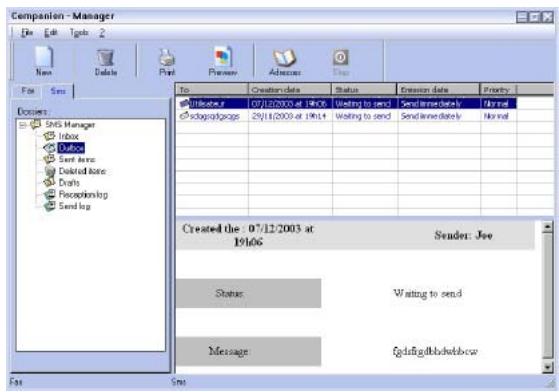The width and height of the screenshot is (559, 392).
Task: Sort by the Priority column header
Action: click(x=498, y=90)
